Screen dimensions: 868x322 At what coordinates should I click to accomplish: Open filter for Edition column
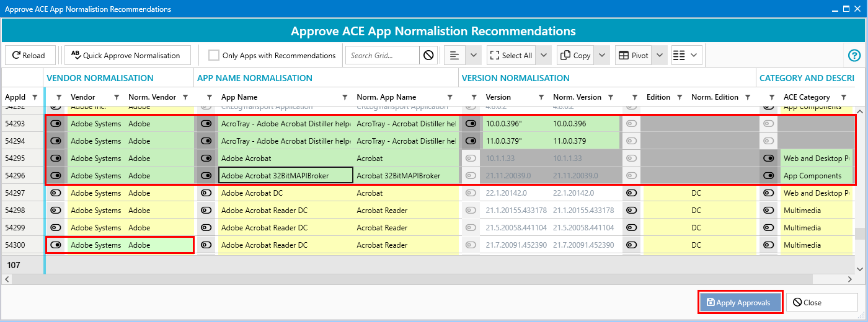pos(680,97)
